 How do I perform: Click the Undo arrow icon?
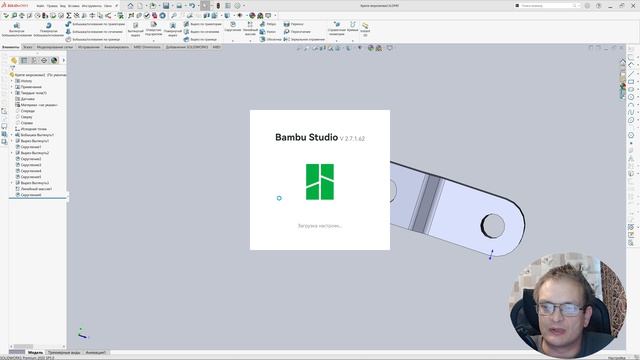click(x=191, y=6)
